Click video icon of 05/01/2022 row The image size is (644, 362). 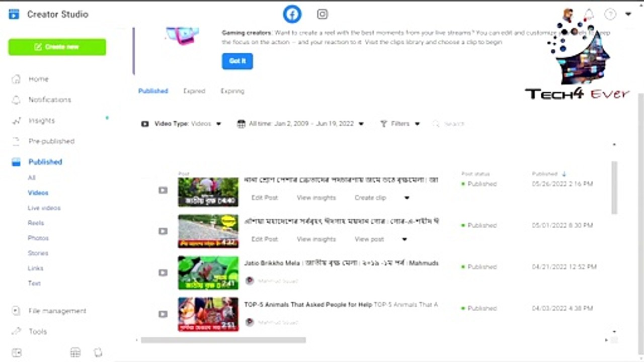[x=163, y=231]
